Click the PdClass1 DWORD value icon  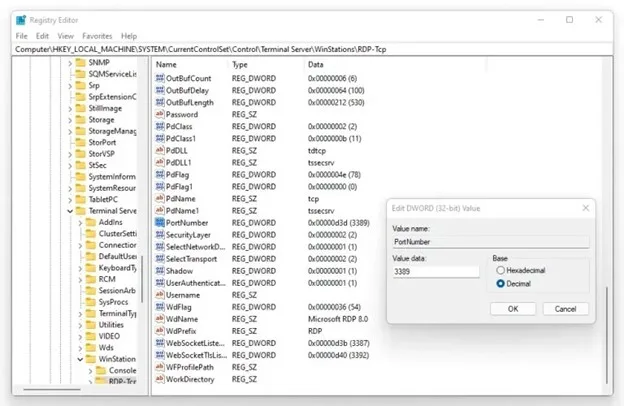tap(160, 139)
